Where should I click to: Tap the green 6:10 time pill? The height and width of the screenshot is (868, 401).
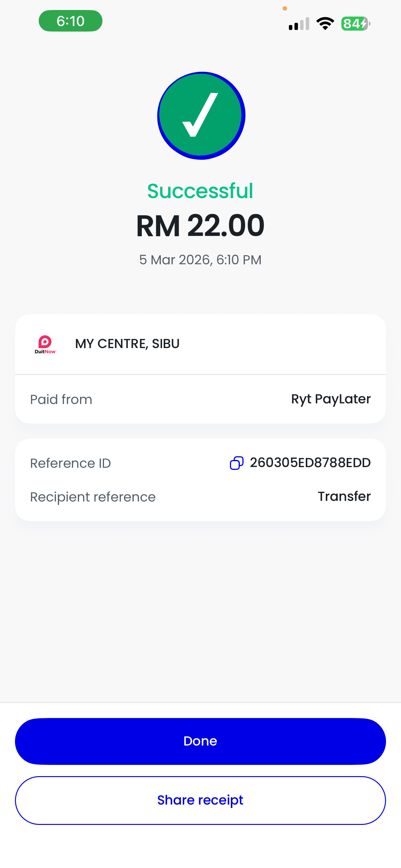pos(70,21)
